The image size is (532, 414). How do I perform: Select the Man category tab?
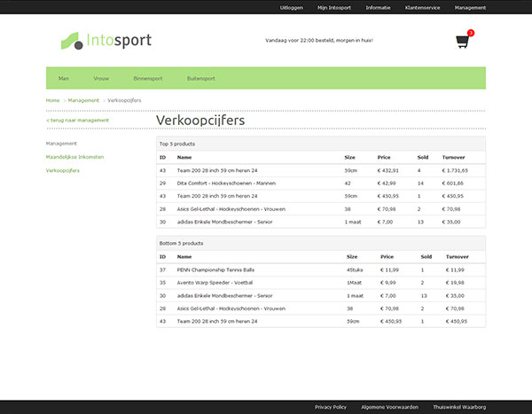point(64,78)
